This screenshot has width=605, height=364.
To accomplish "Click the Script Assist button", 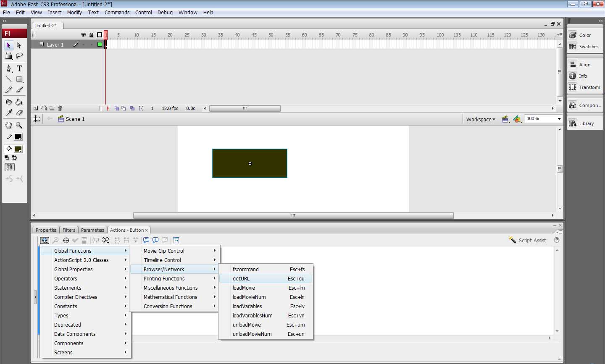I will coord(528,240).
